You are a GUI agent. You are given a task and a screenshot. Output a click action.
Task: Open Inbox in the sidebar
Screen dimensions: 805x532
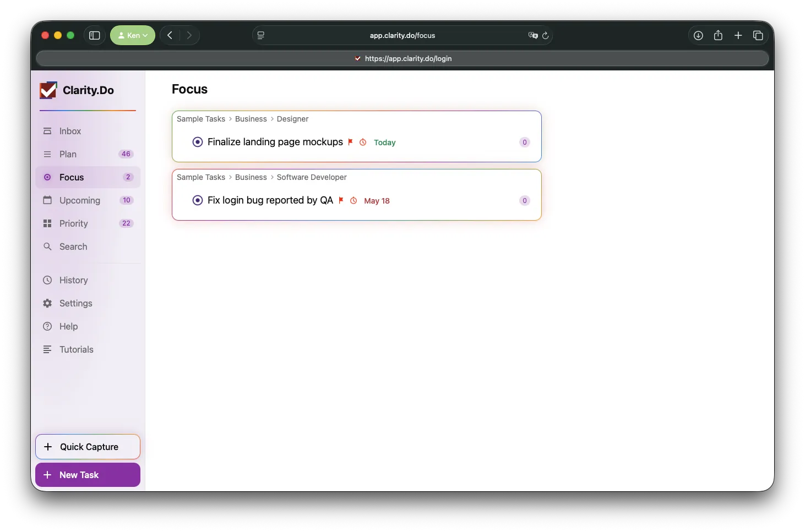(88, 131)
